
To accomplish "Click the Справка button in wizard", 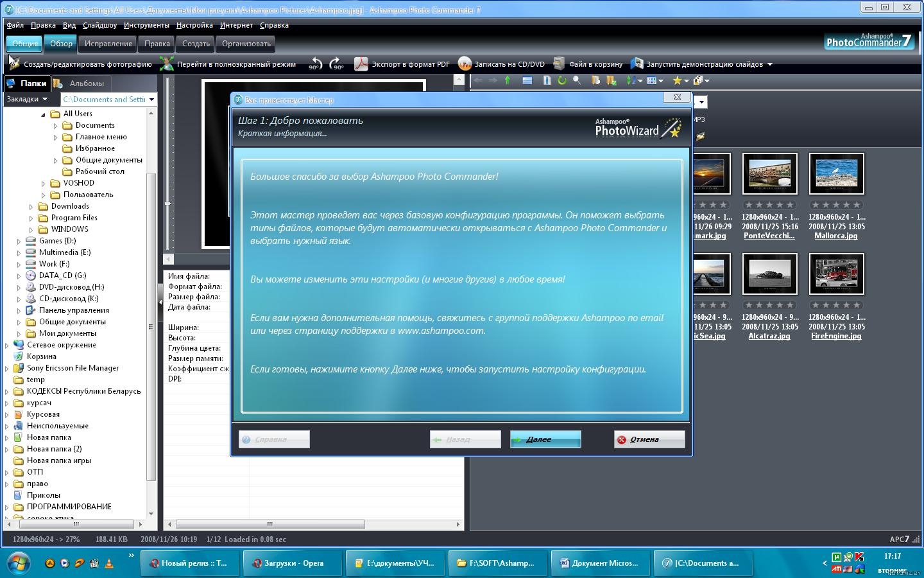I will (x=274, y=439).
